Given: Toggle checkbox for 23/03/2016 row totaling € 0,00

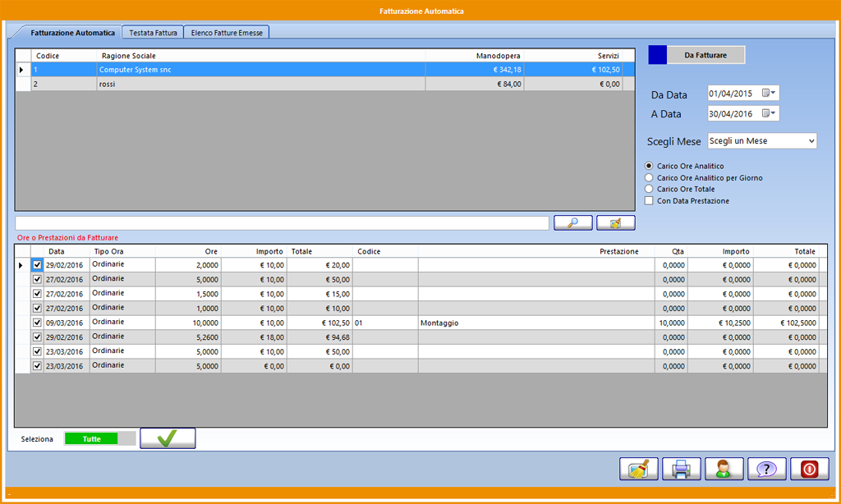Looking at the screenshot, I should pyautogui.click(x=37, y=366).
